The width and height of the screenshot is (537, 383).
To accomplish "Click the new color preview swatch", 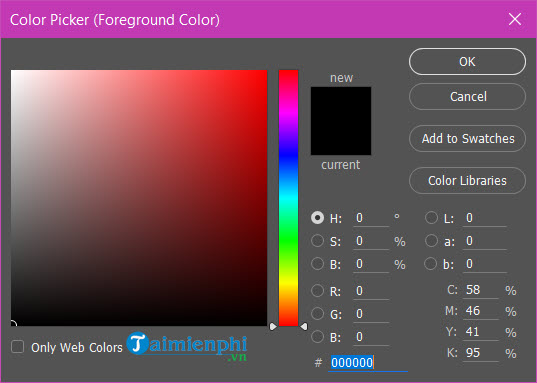I will pyautogui.click(x=341, y=104).
